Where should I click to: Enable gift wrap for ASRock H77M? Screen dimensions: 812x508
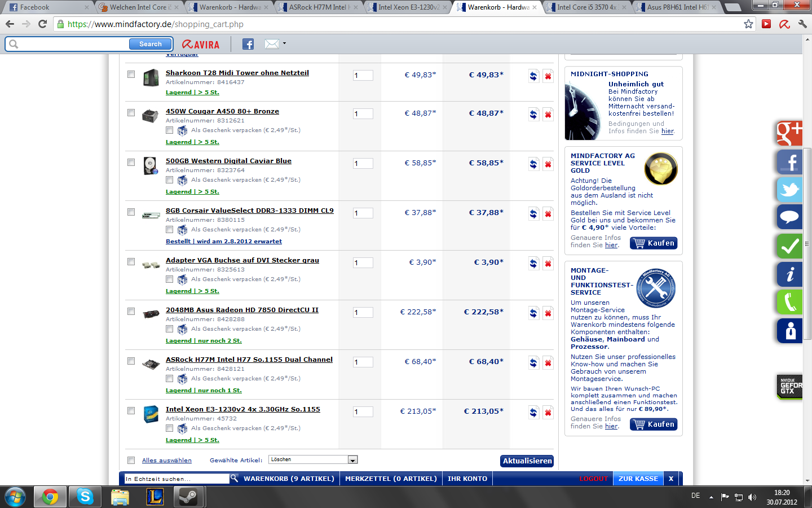(169, 379)
